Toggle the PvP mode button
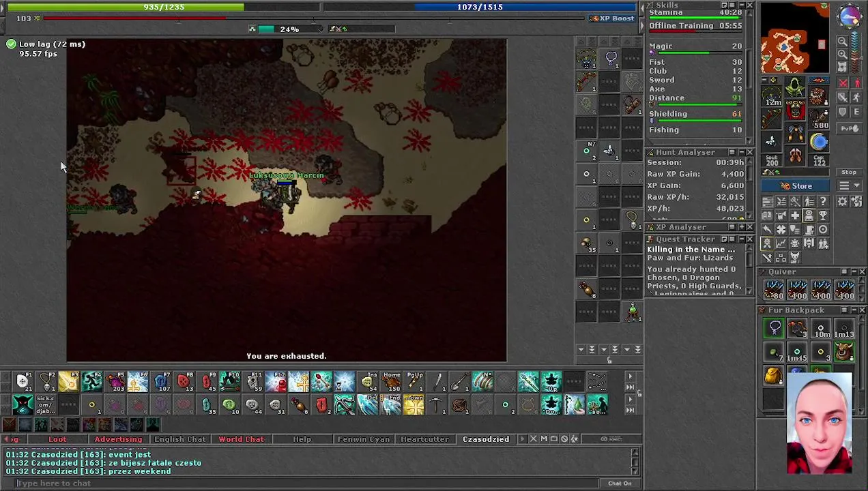868x491 pixels. pos(850,128)
